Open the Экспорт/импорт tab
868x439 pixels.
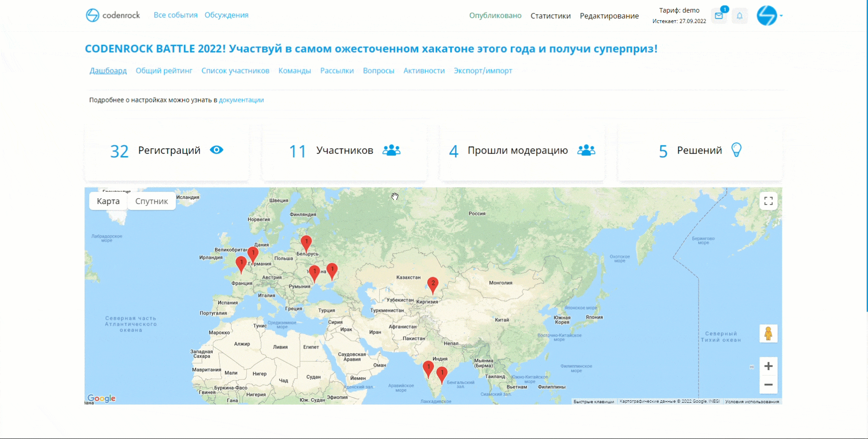(483, 71)
